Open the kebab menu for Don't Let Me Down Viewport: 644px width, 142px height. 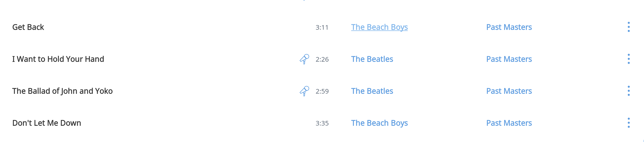point(629,123)
